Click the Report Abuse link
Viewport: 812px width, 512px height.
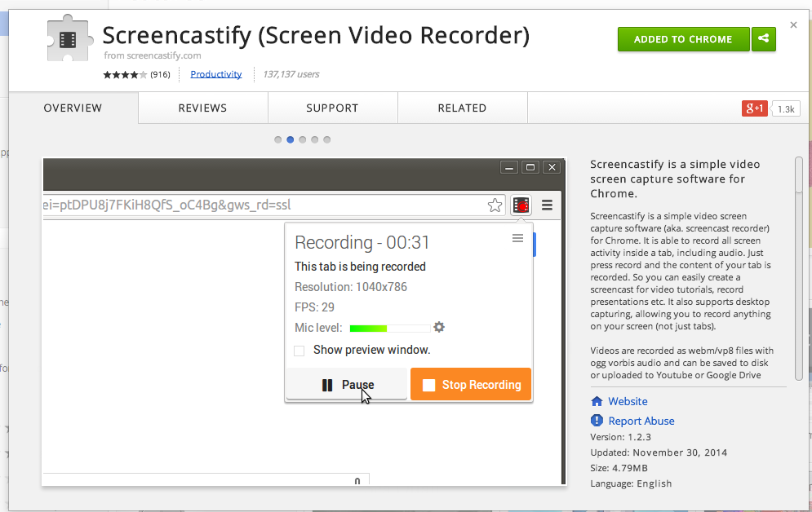641,421
